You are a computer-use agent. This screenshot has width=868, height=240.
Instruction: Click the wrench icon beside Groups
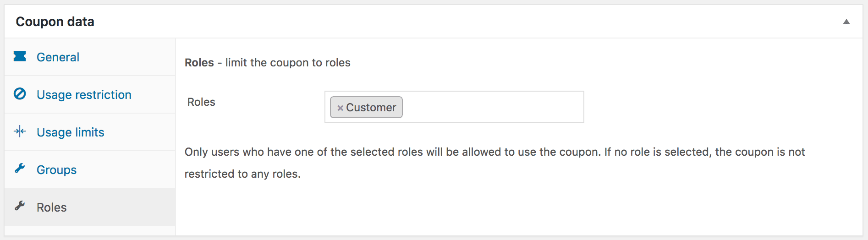[x=20, y=169]
